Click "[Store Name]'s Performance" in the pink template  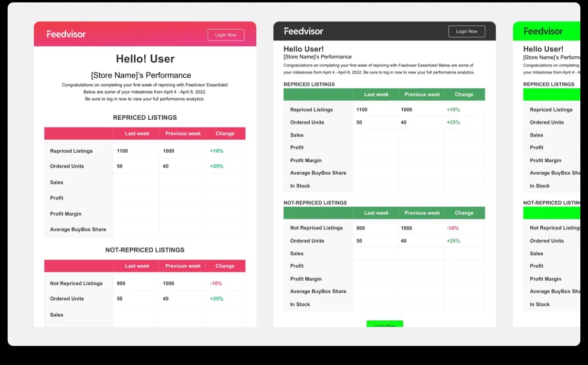point(141,75)
